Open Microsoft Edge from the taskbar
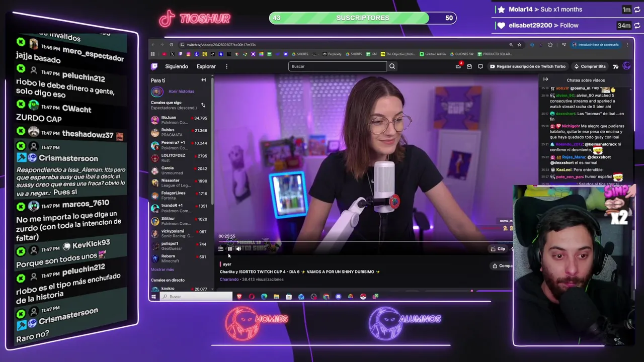 (x=264, y=297)
